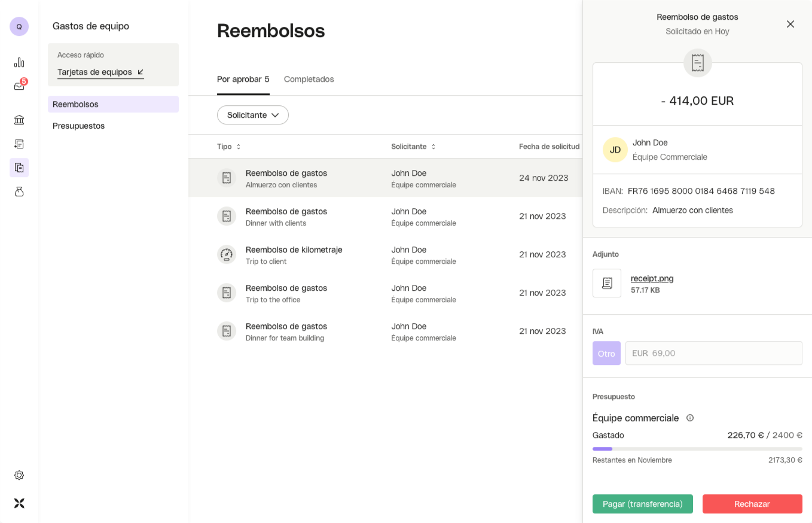This screenshot has width=812, height=523.
Task: Click the IVA amount input field
Action: (x=713, y=353)
